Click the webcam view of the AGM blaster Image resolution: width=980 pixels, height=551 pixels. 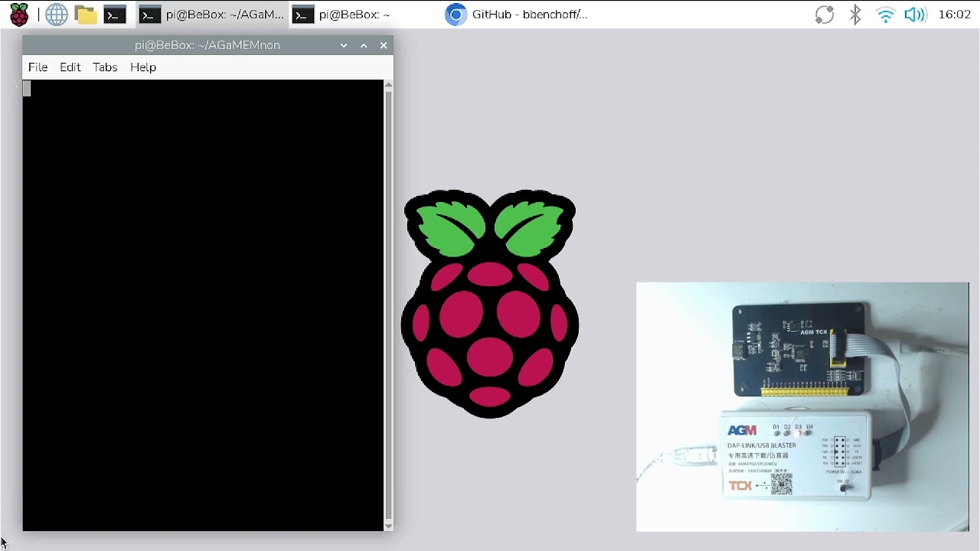pyautogui.click(x=802, y=406)
